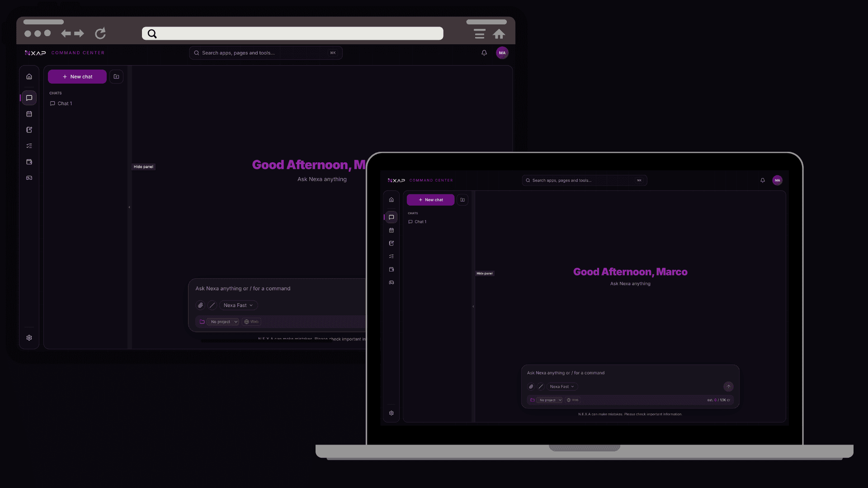Open Home icon in laptop sidebar
This screenshot has width=868, height=488.
(x=392, y=200)
